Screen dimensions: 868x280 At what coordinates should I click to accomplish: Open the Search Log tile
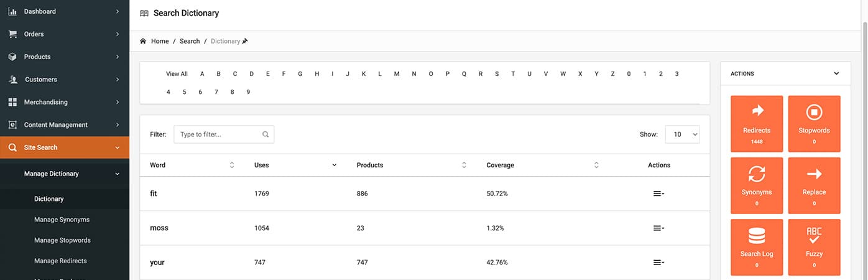coord(757,246)
